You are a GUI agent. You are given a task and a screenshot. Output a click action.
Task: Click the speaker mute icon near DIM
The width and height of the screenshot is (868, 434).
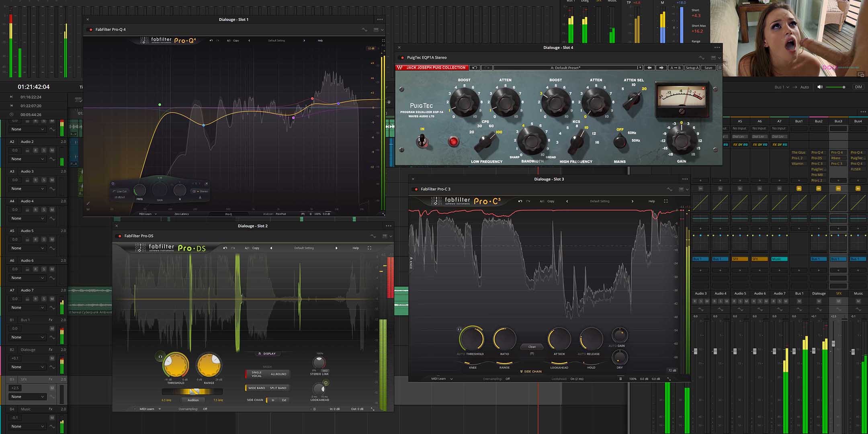(x=820, y=87)
